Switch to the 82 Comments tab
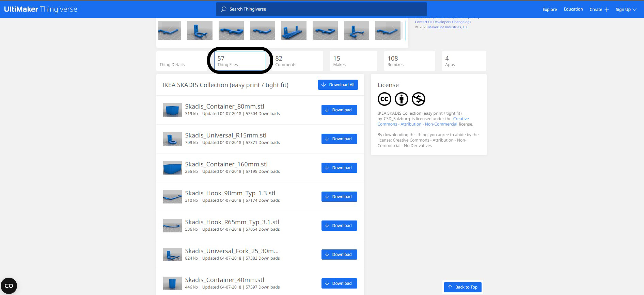Viewport: 644px width, 295px height. [298, 61]
